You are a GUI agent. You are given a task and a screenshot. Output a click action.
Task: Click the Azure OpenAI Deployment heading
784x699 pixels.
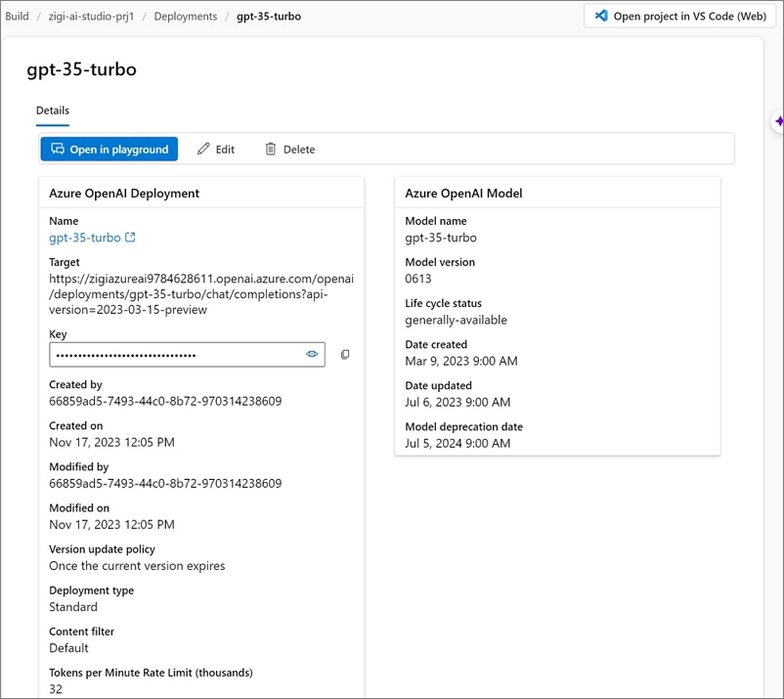click(124, 194)
